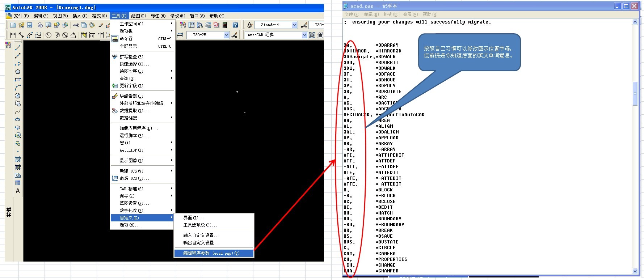The width and height of the screenshot is (644, 280).
Task: Select the Rectangle draw tool
Action: pos(18,79)
